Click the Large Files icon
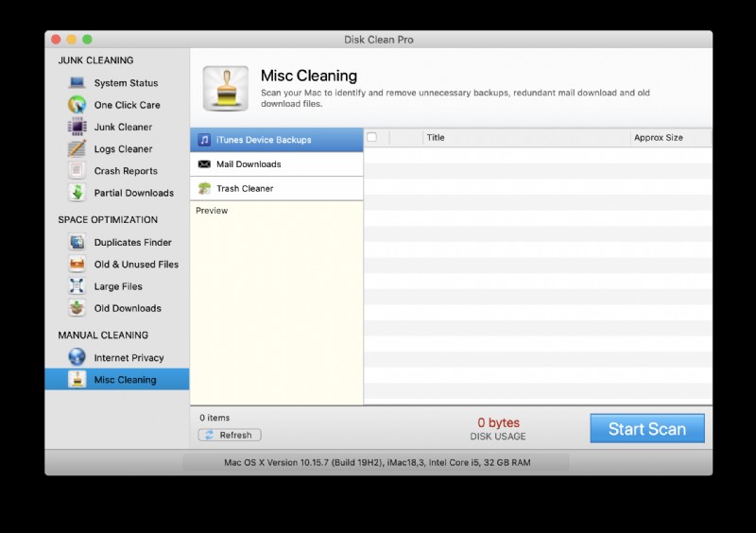The height and width of the screenshot is (533, 756). 77,286
